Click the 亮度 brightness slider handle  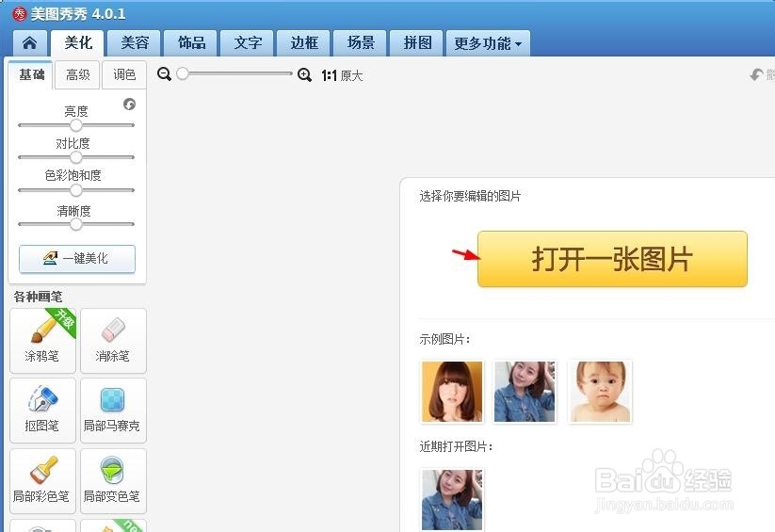[75, 125]
